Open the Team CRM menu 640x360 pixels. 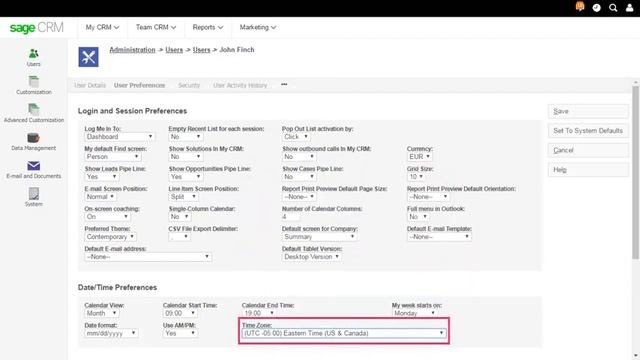[156, 27]
